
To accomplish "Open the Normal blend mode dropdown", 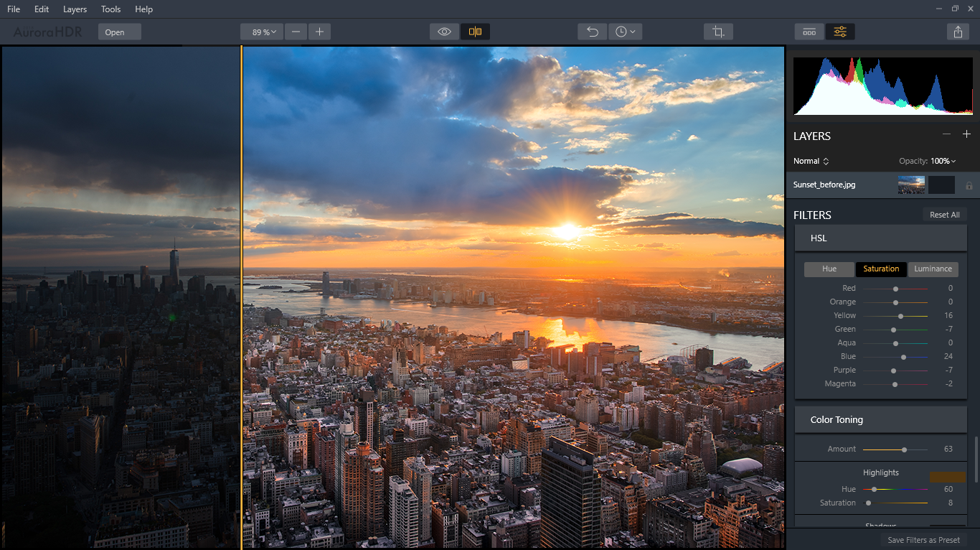I will (x=811, y=161).
